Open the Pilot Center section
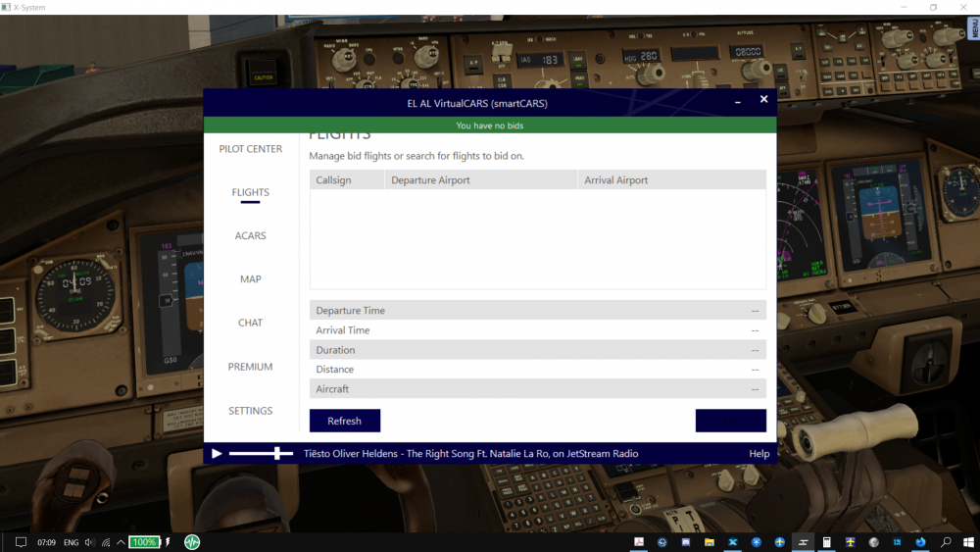The height and width of the screenshot is (552, 980). [251, 149]
